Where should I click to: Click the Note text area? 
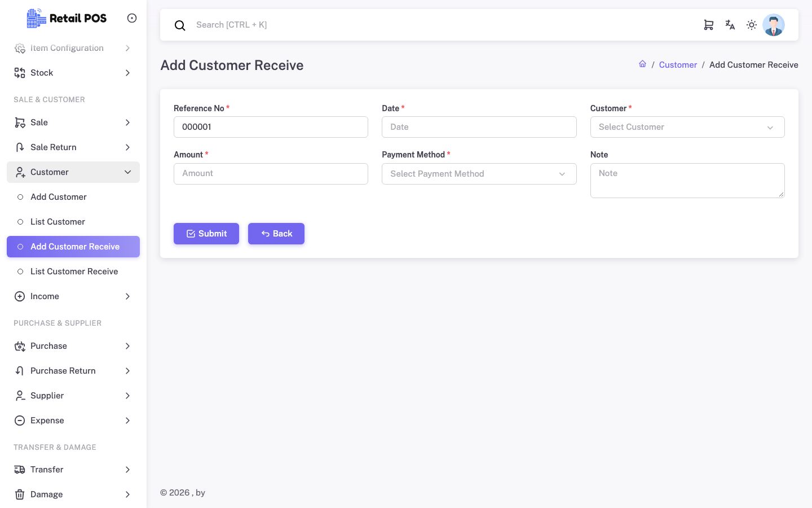(x=687, y=181)
